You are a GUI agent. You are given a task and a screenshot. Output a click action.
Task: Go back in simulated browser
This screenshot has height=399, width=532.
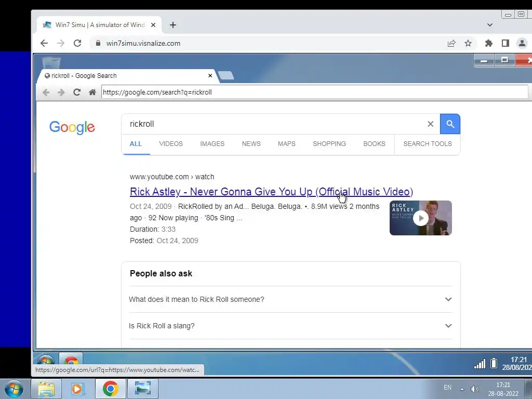coord(46,92)
